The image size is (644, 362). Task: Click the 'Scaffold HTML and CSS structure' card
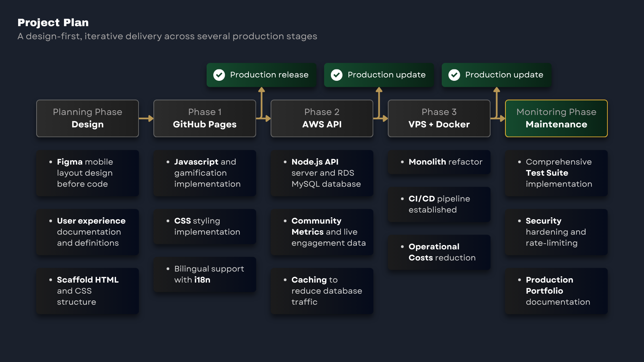[88, 291]
